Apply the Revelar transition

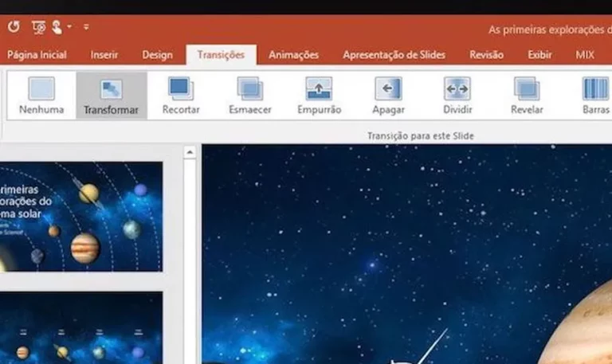[527, 96]
